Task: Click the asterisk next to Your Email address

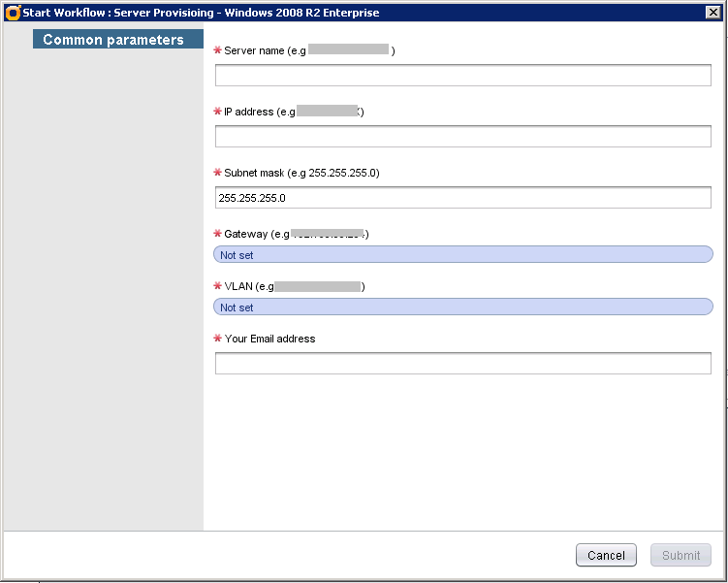Action: click(x=218, y=339)
